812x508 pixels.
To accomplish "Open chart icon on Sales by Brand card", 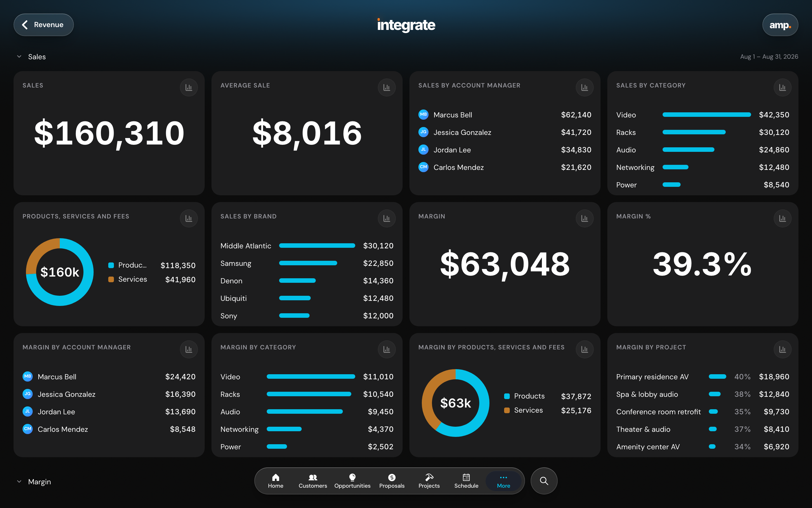I will pyautogui.click(x=387, y=219).
